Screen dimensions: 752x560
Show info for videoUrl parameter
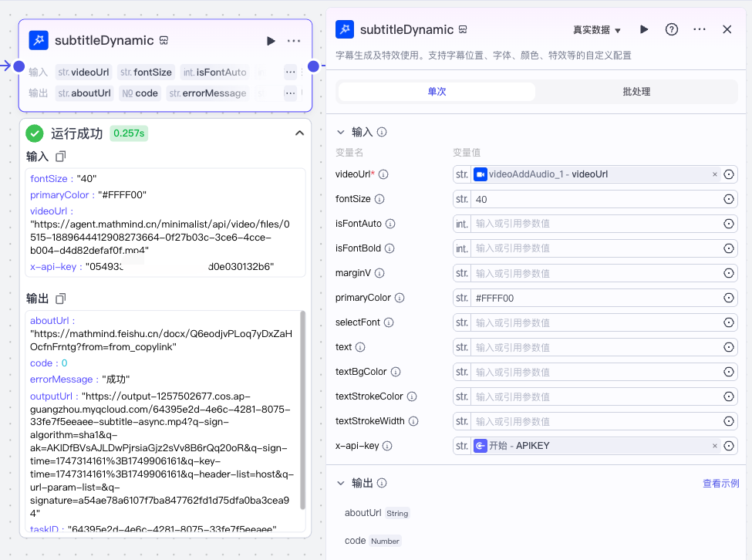[x=383, y=174]
